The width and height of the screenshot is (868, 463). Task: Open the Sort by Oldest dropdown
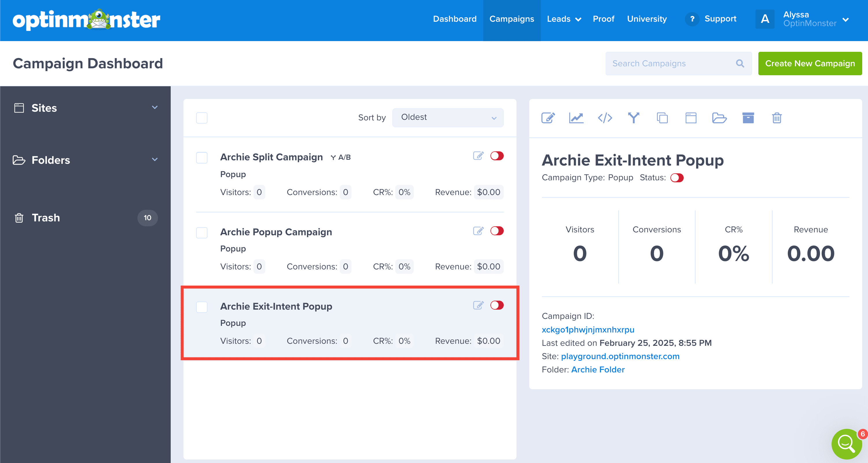[x=448, y=117]
